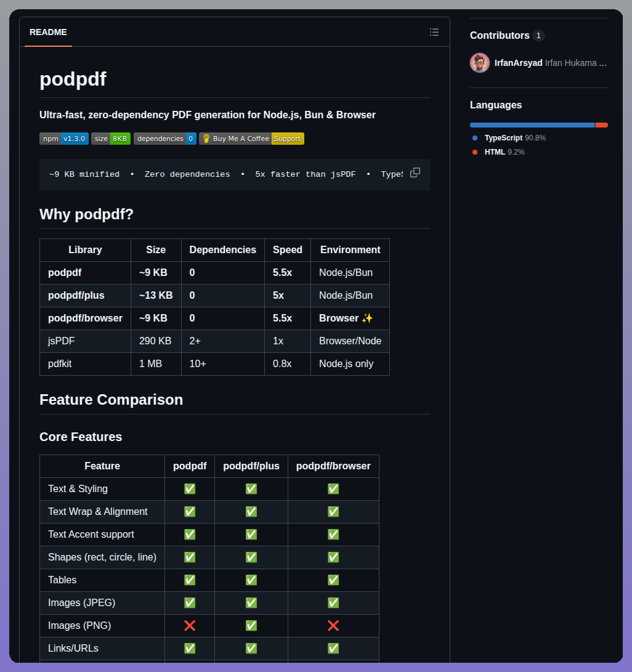Click green check for Links/URLs under podpdf/browser
The image size is (632, 672).
point(333,649)
